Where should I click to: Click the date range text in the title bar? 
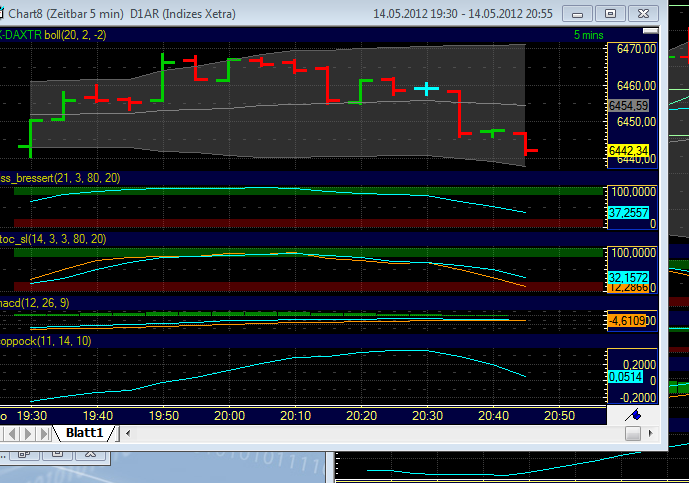point(463,14)
